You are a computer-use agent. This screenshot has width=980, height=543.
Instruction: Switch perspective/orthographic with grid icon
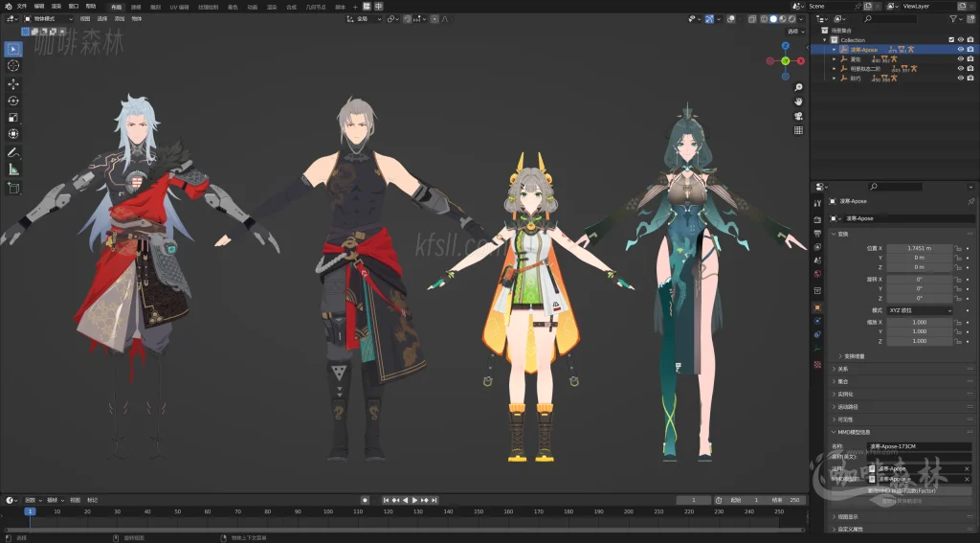click(798, 130)
